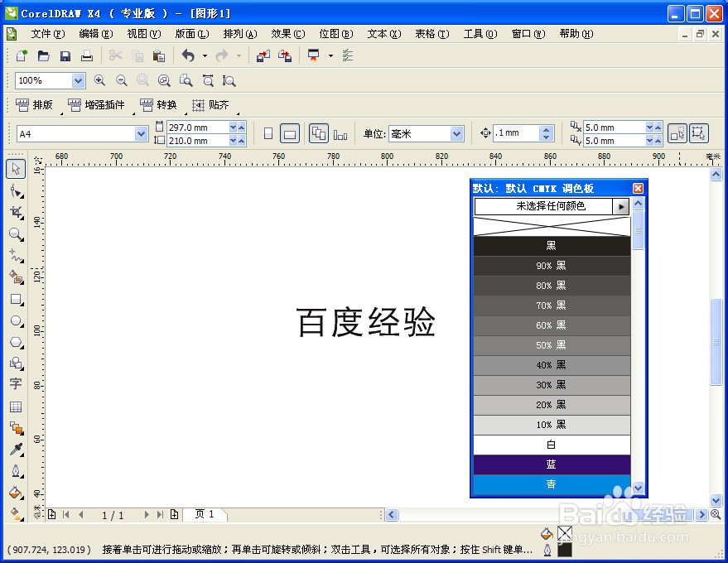This screenshot has width=728, height=563.
Task: Pick the 蓝 blue swatch
Action: coord(552,464)
